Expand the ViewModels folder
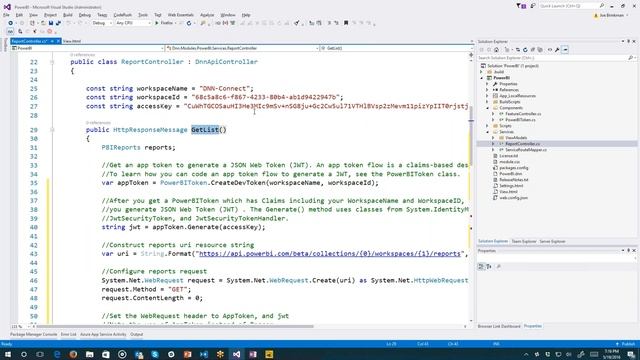Screen dimensions: 640x360 point(493,138)
